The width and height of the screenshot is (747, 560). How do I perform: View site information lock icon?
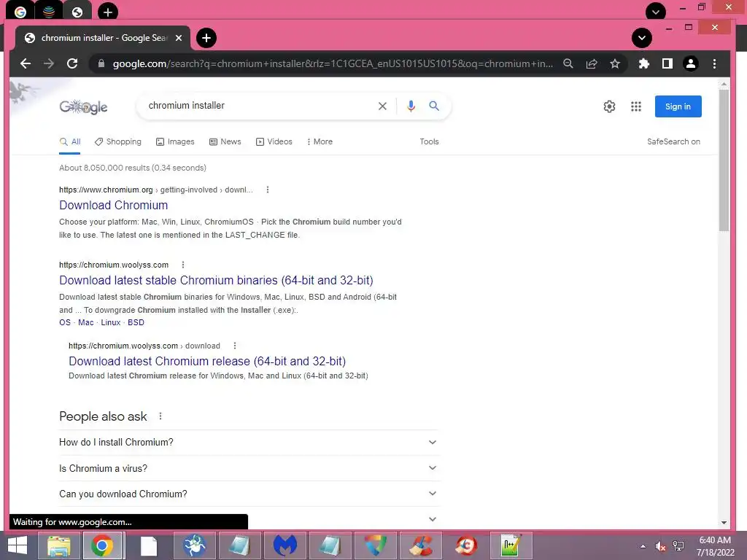[101, 63]
